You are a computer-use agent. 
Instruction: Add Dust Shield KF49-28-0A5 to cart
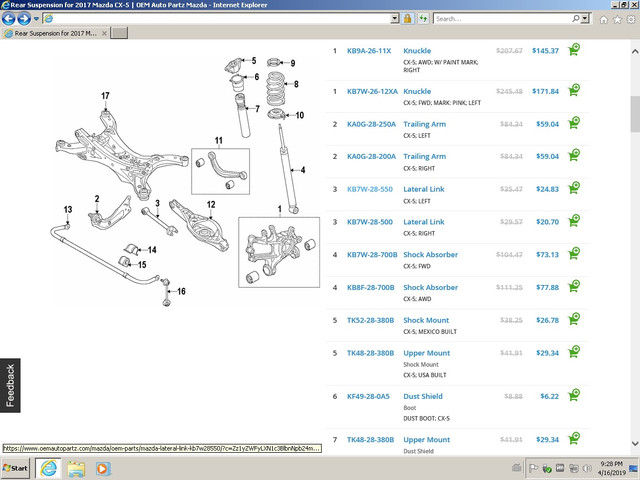click(x=574, y=395)
